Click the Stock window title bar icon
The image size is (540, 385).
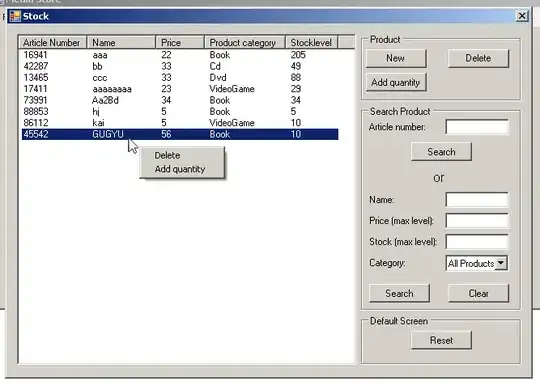click(15, 16)
